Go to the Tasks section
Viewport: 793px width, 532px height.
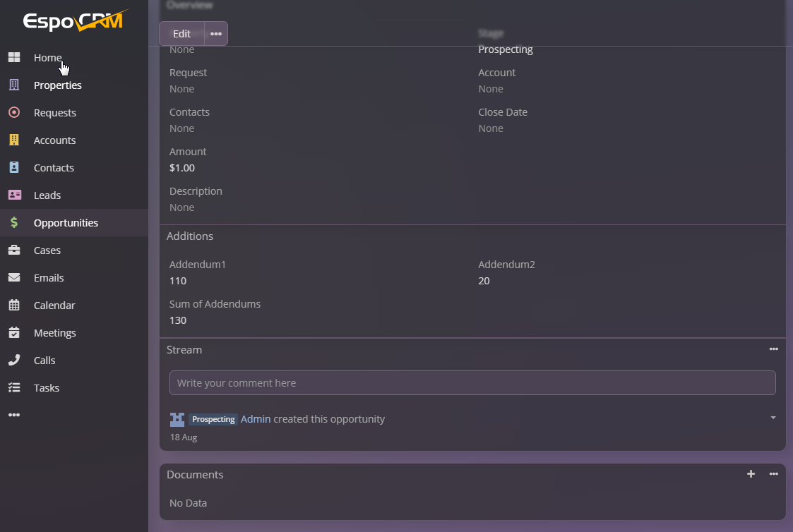[x=74, y=387]
